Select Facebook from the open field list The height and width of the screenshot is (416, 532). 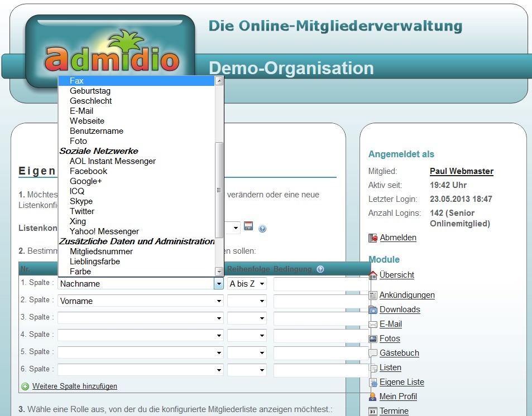[88, 171]
